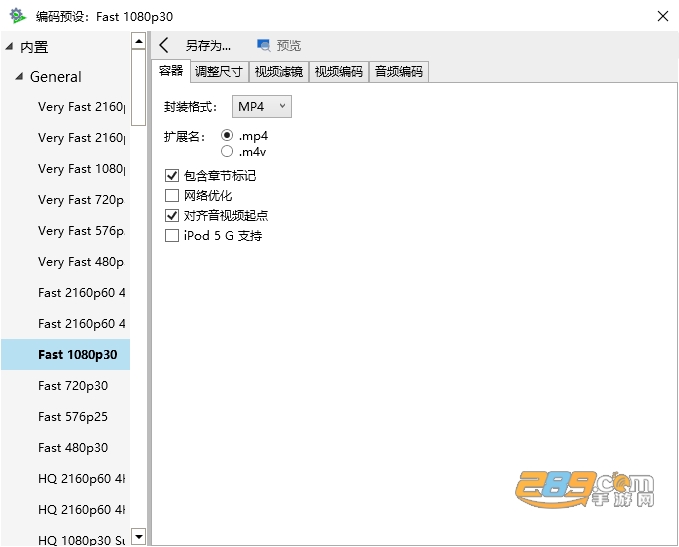Select the Very Fast 720p preset
679x547 pixels.
pos(65,200)
